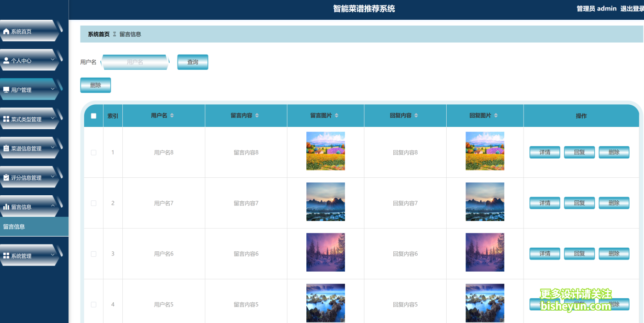This screenshot has width=644, height=323.
Task: Select the document icon next to 菜谱信息管理
Action: pyautogui.click(x=6, y=148)
